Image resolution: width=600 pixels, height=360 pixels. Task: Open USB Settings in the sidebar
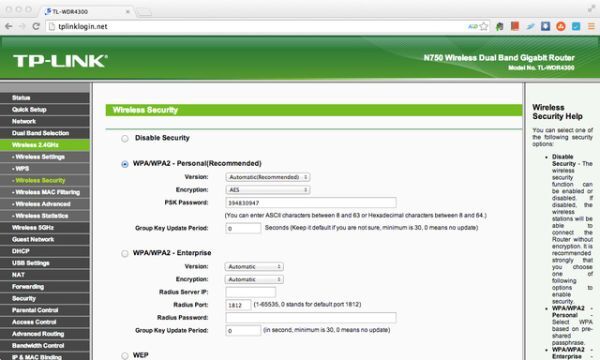(x=45, y=263)
